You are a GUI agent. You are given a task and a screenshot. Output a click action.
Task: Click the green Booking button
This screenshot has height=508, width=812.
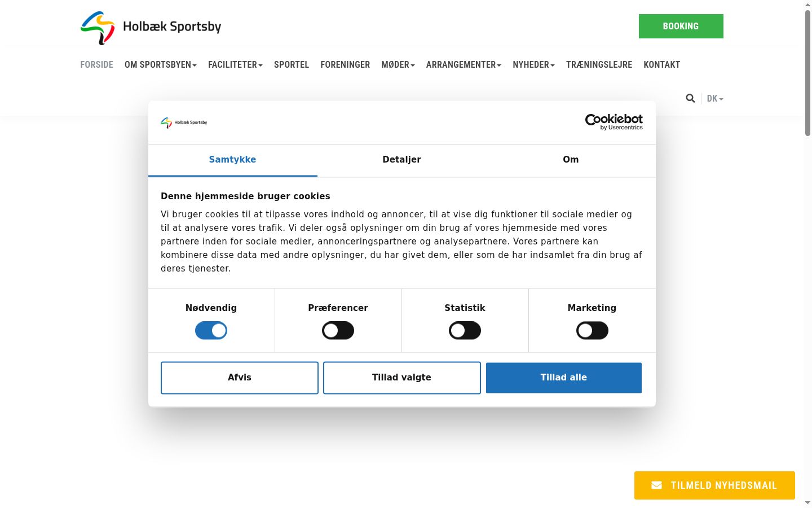point(681,27)
